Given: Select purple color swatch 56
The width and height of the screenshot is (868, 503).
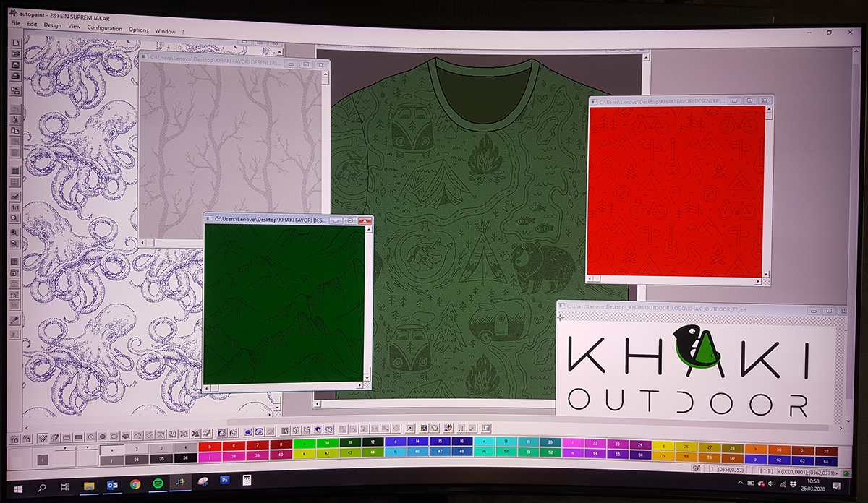Looking at the screenshot, I should coord(639,455).
